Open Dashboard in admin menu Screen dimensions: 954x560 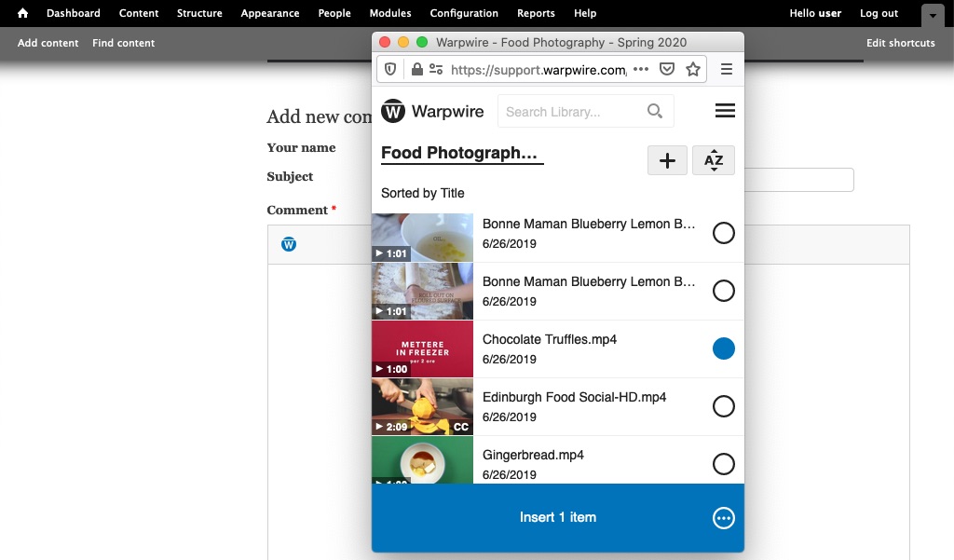click(x=73, y=13)
